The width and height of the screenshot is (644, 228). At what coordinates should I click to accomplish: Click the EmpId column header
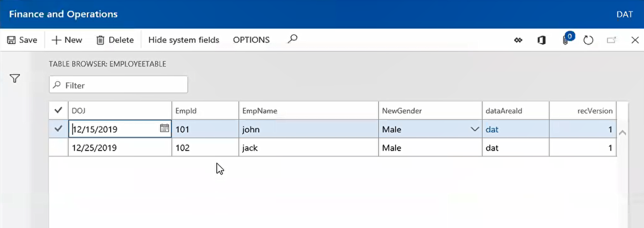pos(206,111)
